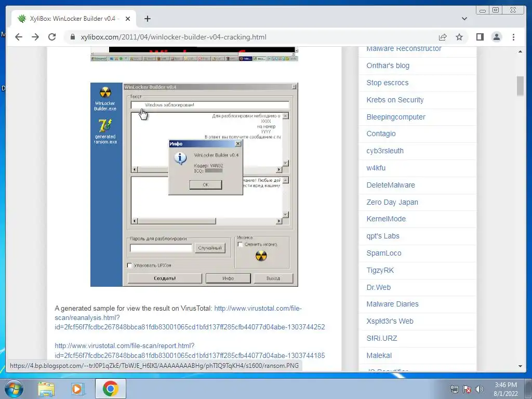
Task: Bookmark this page with star icon
Action: (x=459, y=37)
